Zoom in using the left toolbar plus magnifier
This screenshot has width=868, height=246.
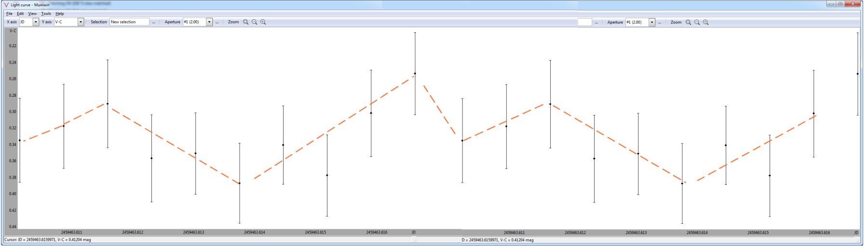(263, 22)
